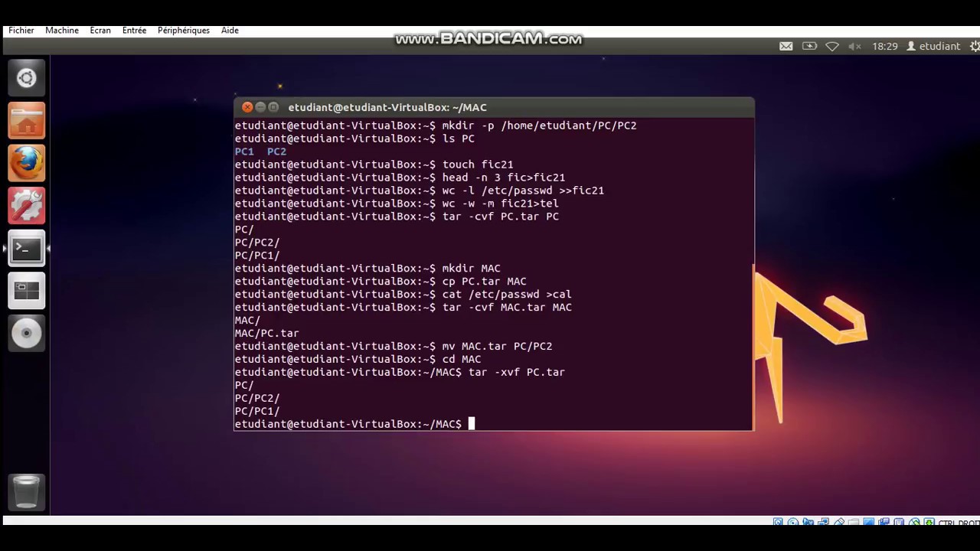The image size is (980, 551).
Task: Open the Fichier menu
Action: pos(21,31)
